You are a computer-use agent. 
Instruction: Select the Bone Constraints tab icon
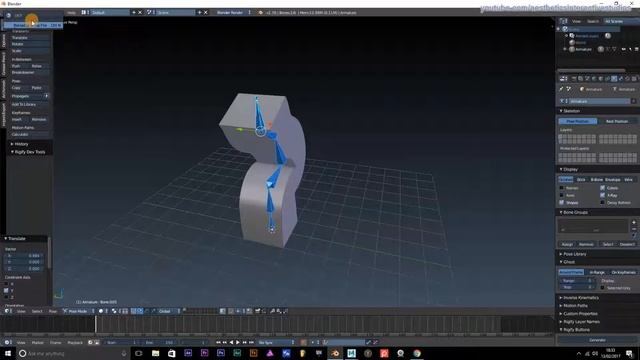627,78
